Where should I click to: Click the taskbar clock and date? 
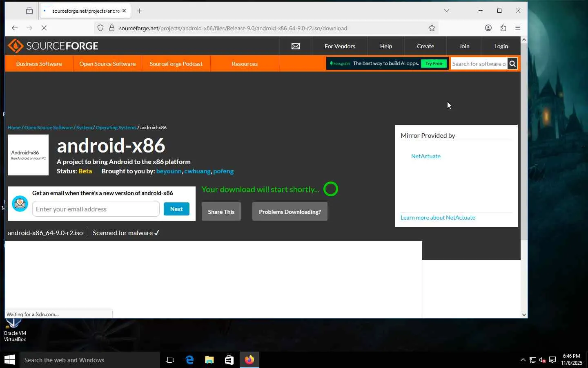point(572,359)
